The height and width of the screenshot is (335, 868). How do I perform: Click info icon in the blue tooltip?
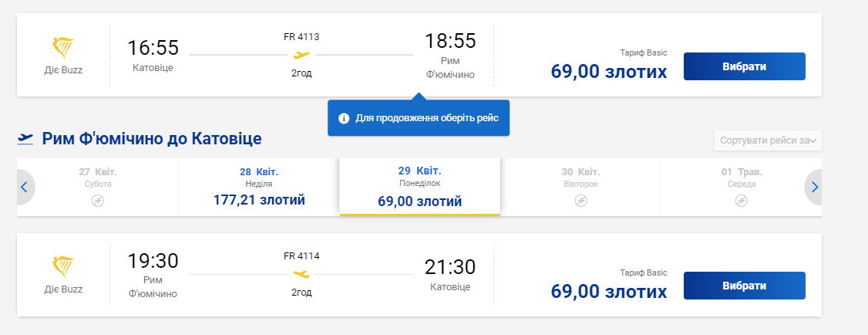[344, 118]
